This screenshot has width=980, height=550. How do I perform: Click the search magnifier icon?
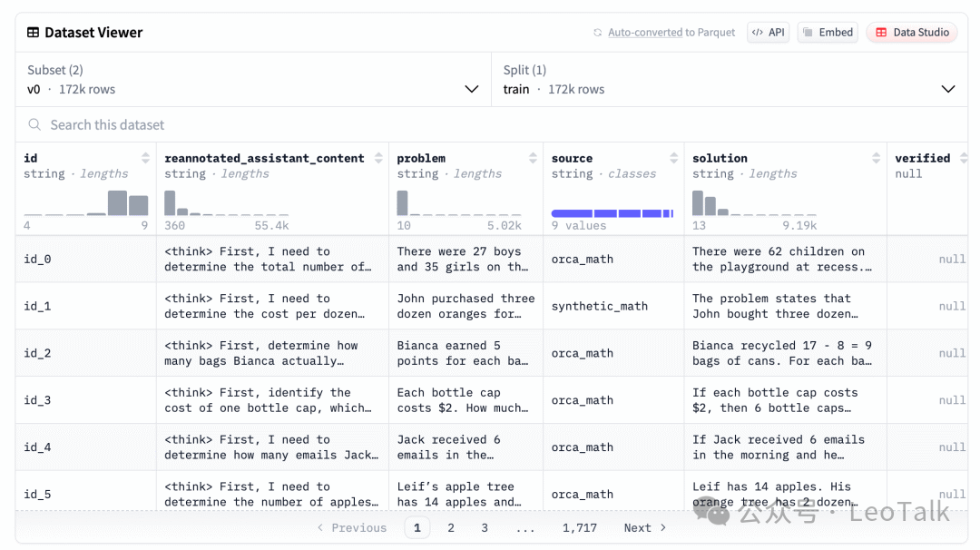tap(35, 125)
